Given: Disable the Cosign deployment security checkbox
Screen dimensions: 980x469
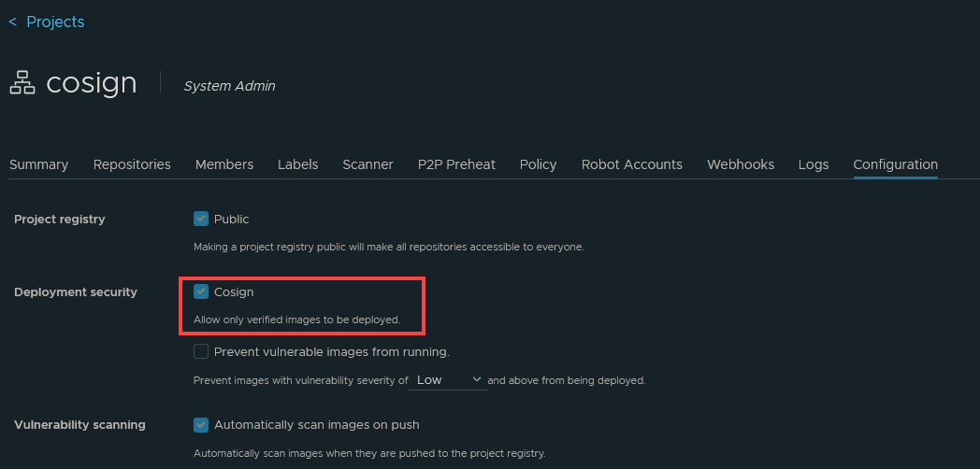Looking at the screenshot, I should (x=201, y=291).
